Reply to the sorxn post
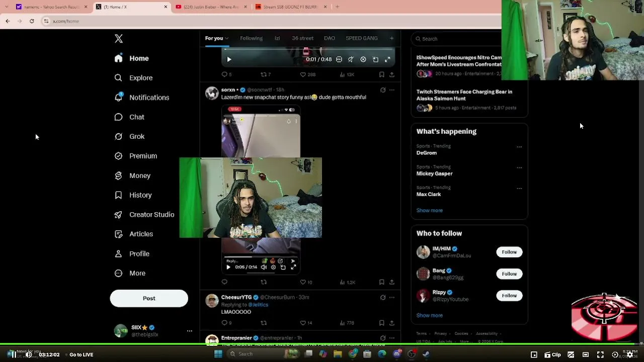This screenshot has height=362, width=644. (x=224, y=282)
